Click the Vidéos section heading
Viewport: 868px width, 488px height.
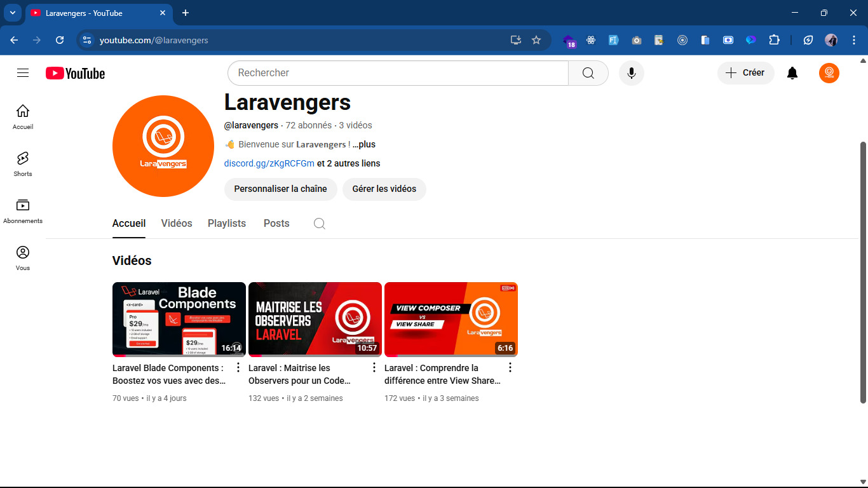pyautogui.click(x=132, y=261)
